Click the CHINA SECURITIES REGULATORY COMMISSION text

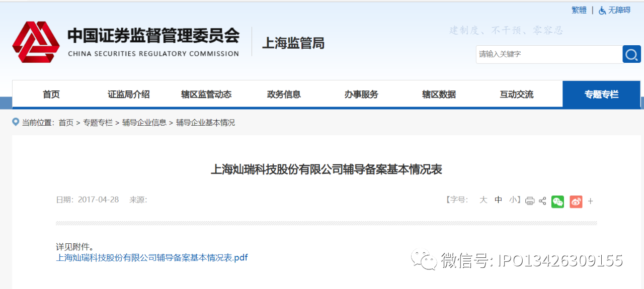pyautogui.click(x=153, y=54)
